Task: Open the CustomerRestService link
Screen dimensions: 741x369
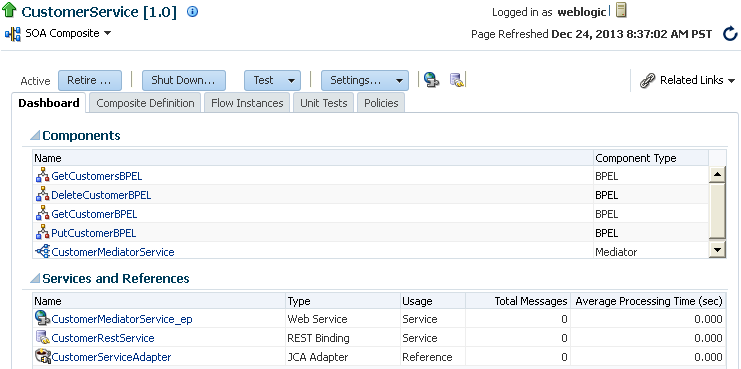Action: tap(103, 338)
